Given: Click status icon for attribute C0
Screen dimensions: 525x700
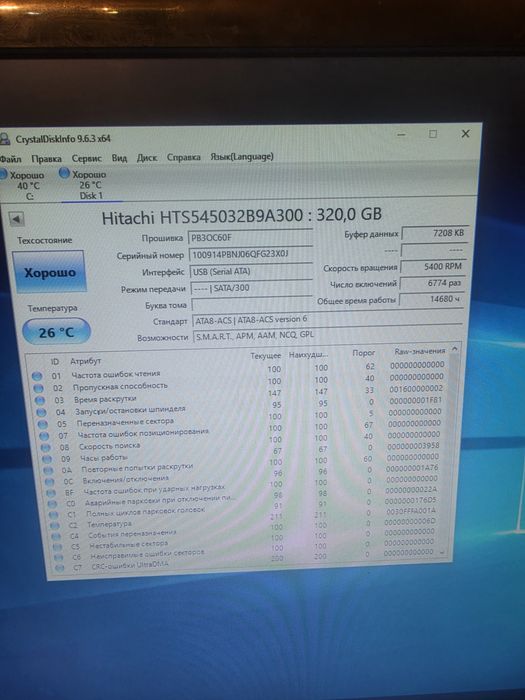Looking at the screenshot, I should pyautogui.click(x=52, y=504).
